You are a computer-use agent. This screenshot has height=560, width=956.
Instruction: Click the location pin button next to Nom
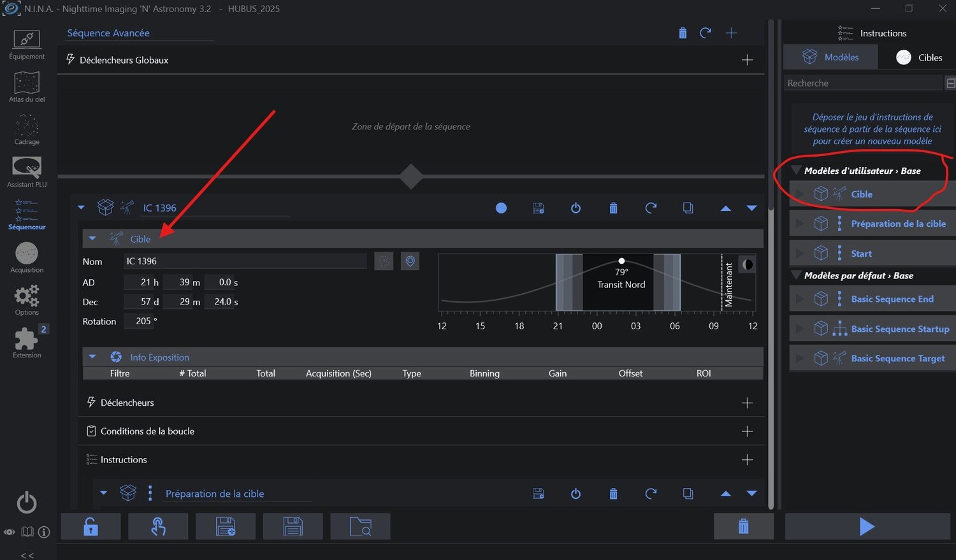[410, 261]
